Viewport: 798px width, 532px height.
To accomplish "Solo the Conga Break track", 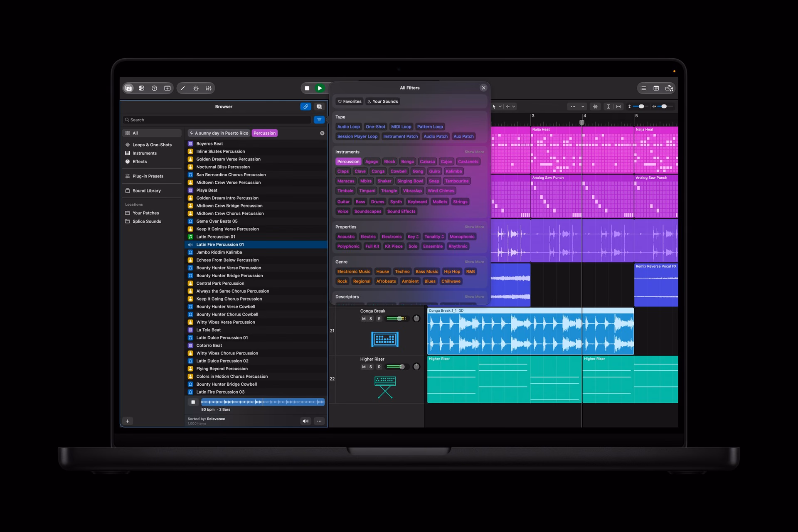I will click(x=371, y=319).
